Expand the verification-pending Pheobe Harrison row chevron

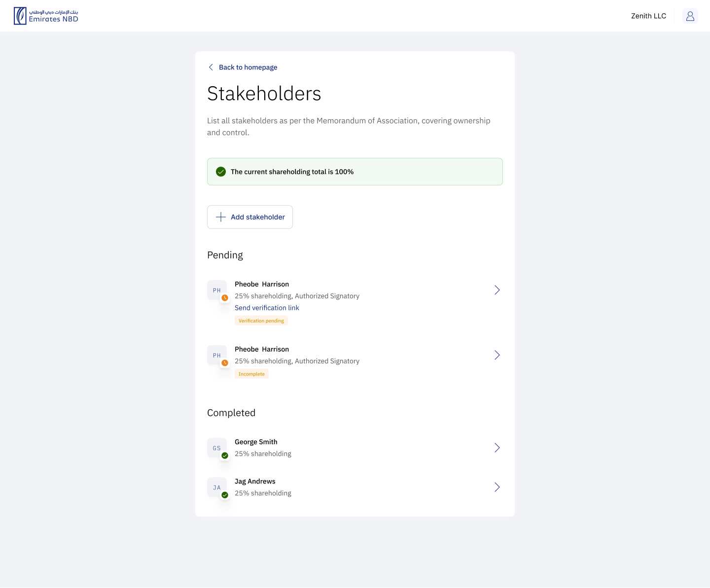point(497,290)
